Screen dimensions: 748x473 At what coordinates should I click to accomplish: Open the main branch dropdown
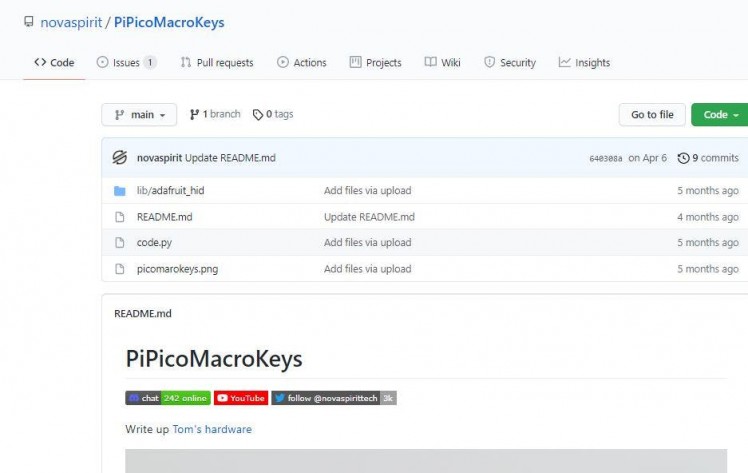coord(139,115)
